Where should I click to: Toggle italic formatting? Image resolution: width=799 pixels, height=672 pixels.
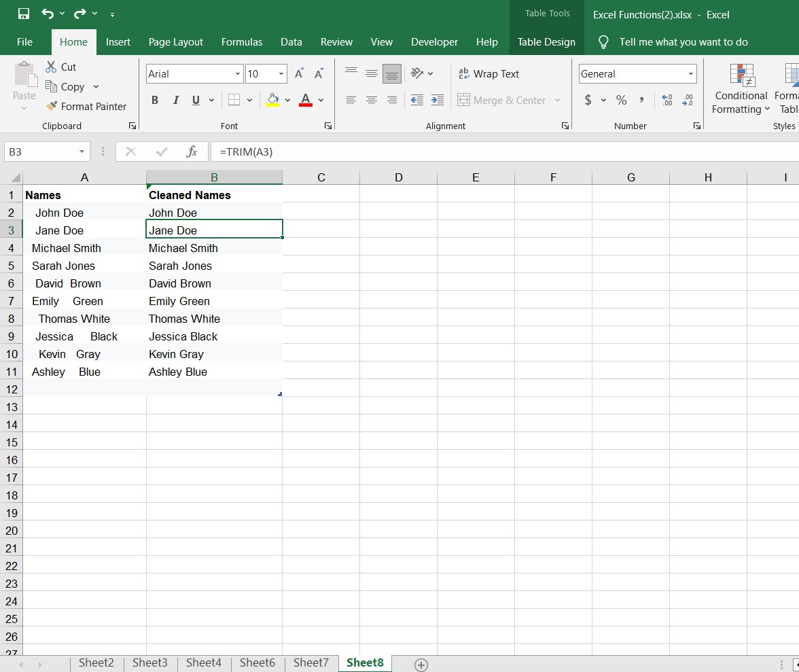click(x=176, y=100)
